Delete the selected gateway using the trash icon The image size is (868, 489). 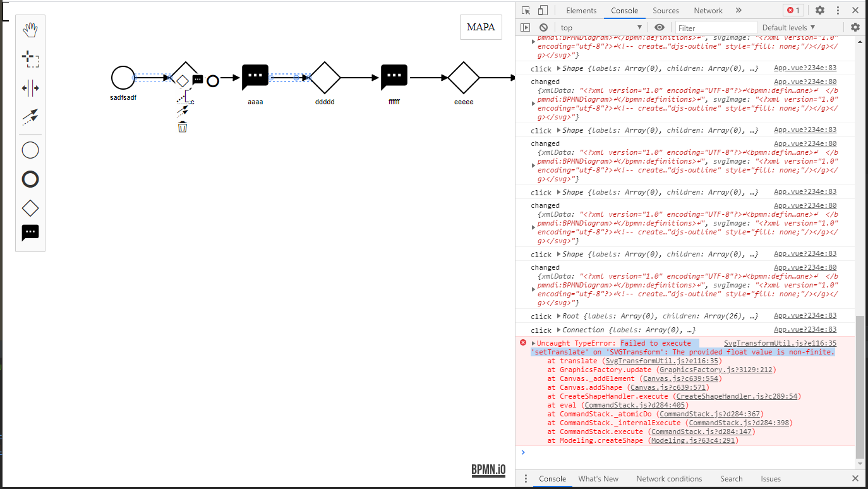[183, 126]
